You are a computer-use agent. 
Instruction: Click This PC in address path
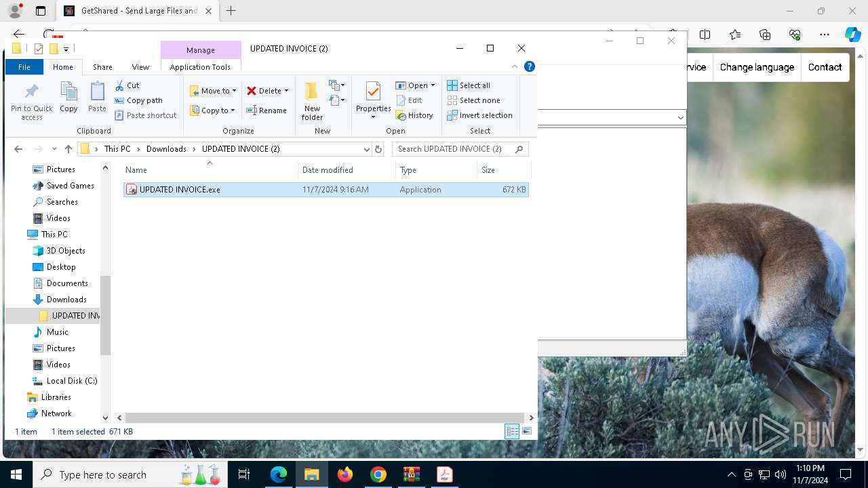117,149
